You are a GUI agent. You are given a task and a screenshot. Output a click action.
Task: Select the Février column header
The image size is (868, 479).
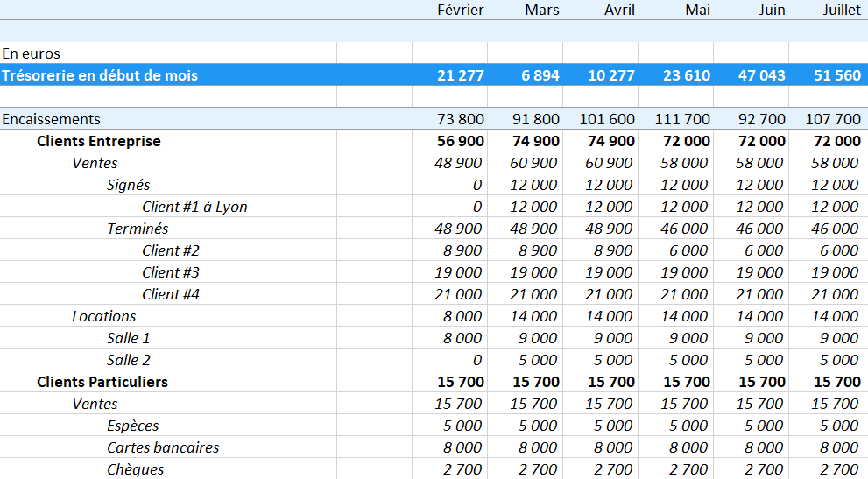pyautogui.click(x=460, y=10)
